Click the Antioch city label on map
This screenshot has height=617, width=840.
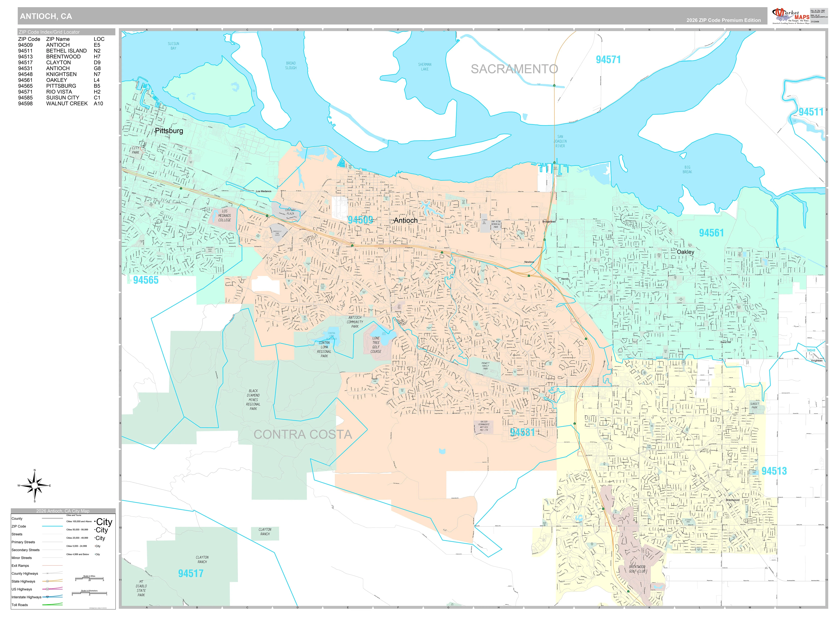406,220
